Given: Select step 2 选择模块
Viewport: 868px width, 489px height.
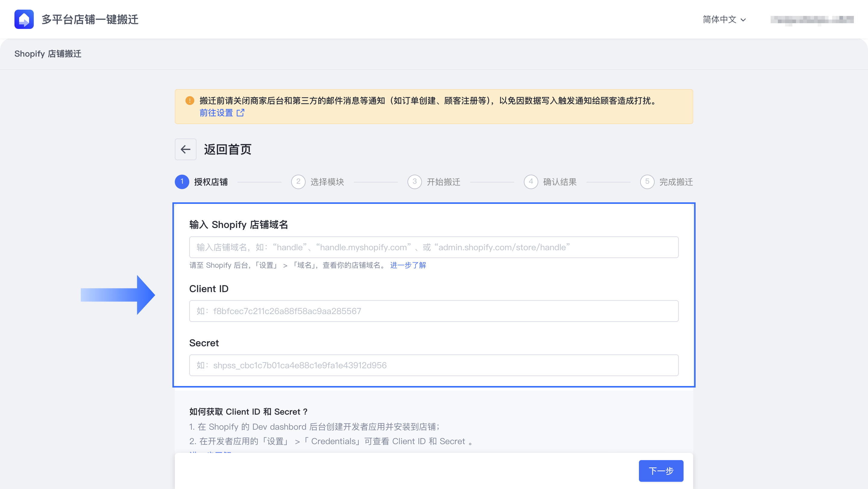Looking at the screenshot, I should [x=318, y=182].
